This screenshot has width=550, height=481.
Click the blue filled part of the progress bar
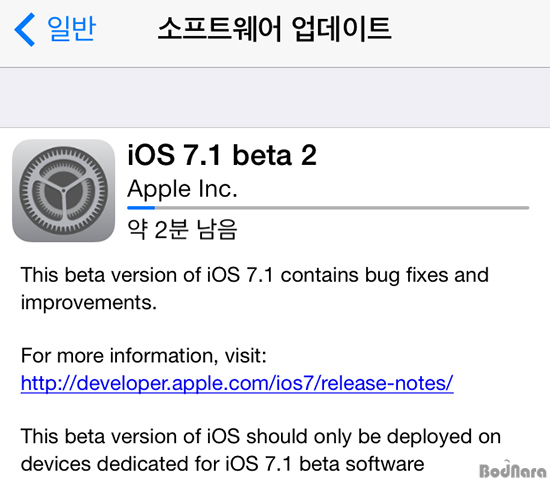141,208
